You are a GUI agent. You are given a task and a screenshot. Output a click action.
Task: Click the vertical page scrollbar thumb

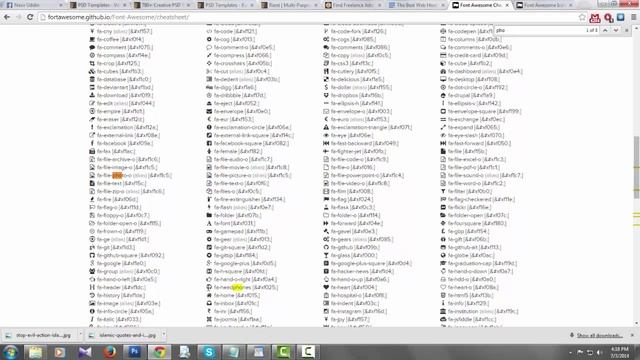[636, 167]
